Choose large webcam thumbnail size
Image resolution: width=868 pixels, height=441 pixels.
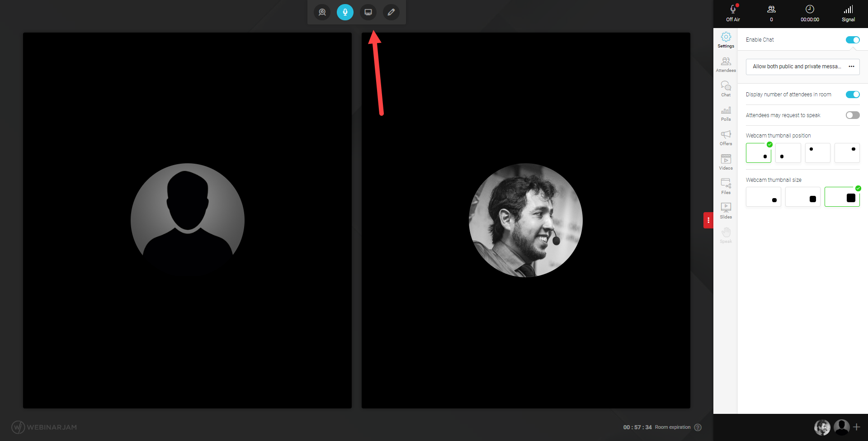pyautogui.click(x=842, y=197)
